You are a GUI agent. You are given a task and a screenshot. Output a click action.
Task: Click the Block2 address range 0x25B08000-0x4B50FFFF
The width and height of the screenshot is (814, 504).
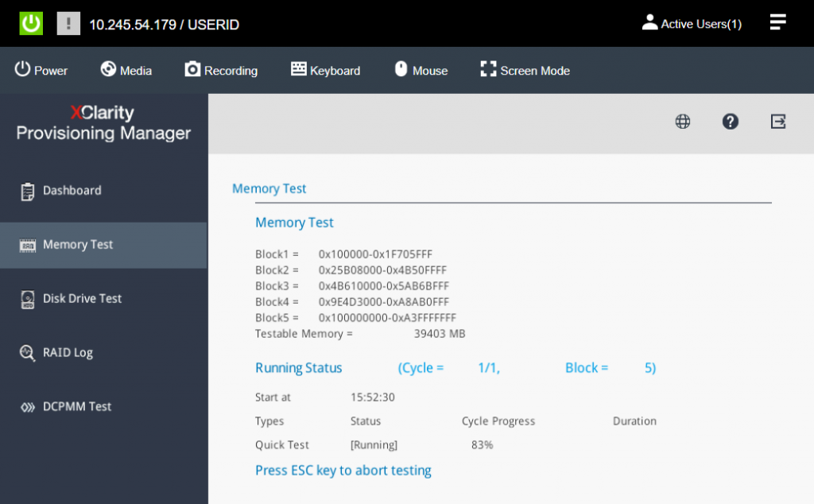point(382,270)
